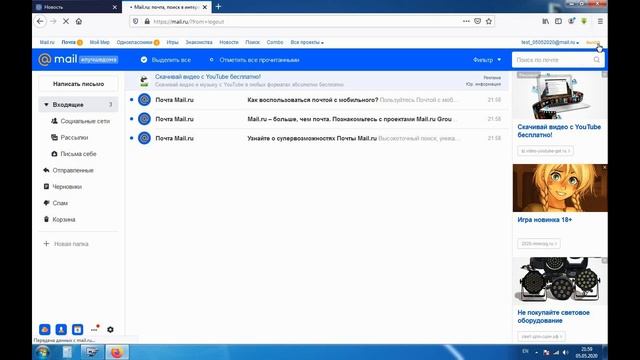Save page to Pocket icon

(477, 21)
